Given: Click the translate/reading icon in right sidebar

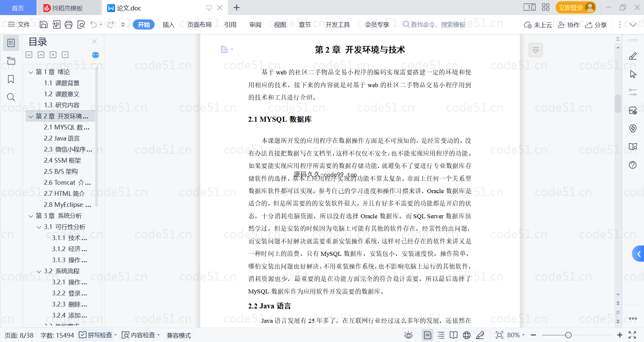Looking at the screenshot, I should pyautogui.click(x=633, y=147).
